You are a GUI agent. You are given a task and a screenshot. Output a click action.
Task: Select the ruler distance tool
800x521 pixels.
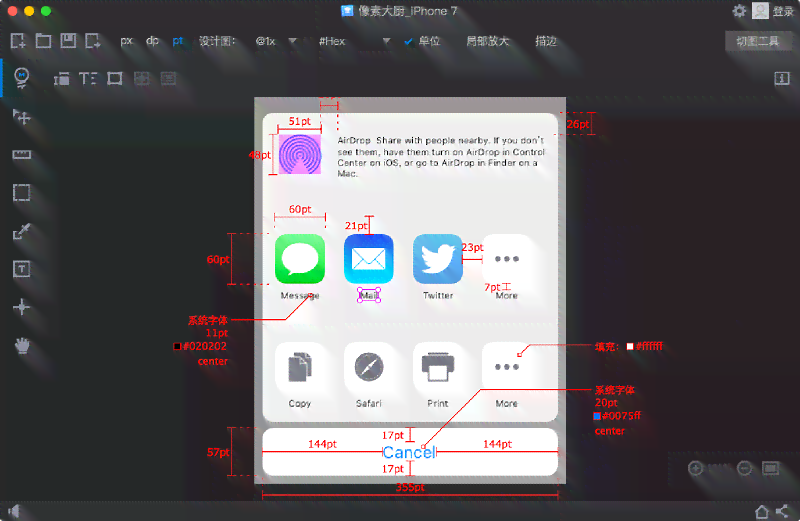pyautogui.click(x=21, y=155)
